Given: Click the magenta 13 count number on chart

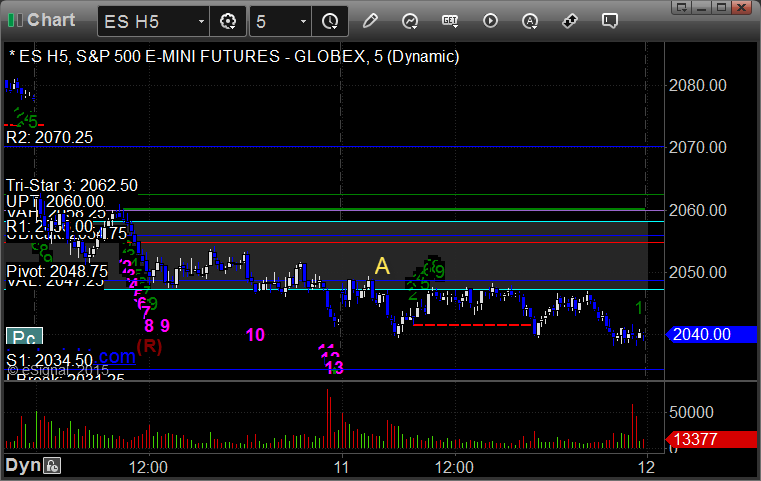Looking at the screenshot, I should [x=335, y=367].
